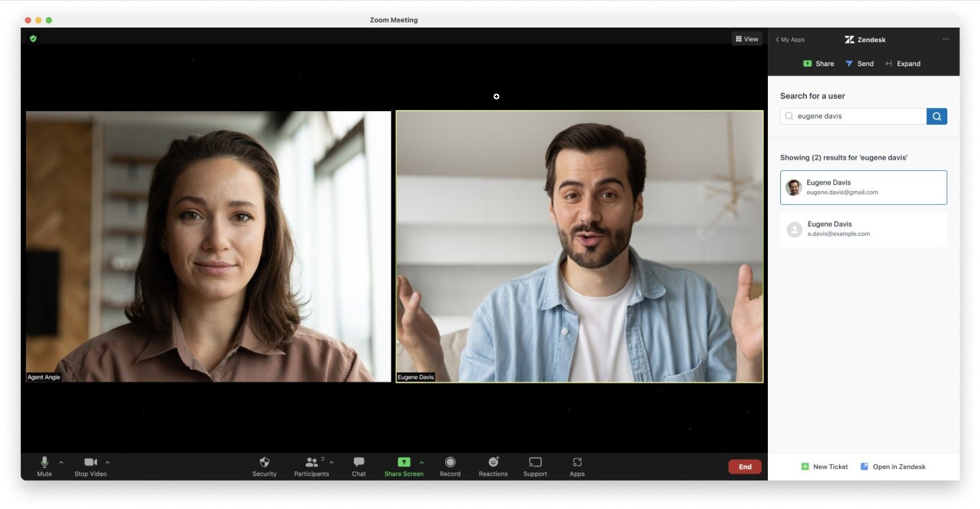Expand Share Screen options arrow
Viewport: 980px width, 509px height.
(x=422, y=462)
